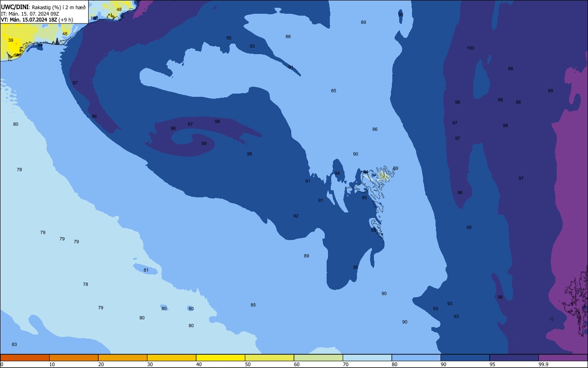Click the 50–60 pale yellow legend swatch
Image resolution: width=588 pixels, height=368 pixels.
(x=269, y=357)
